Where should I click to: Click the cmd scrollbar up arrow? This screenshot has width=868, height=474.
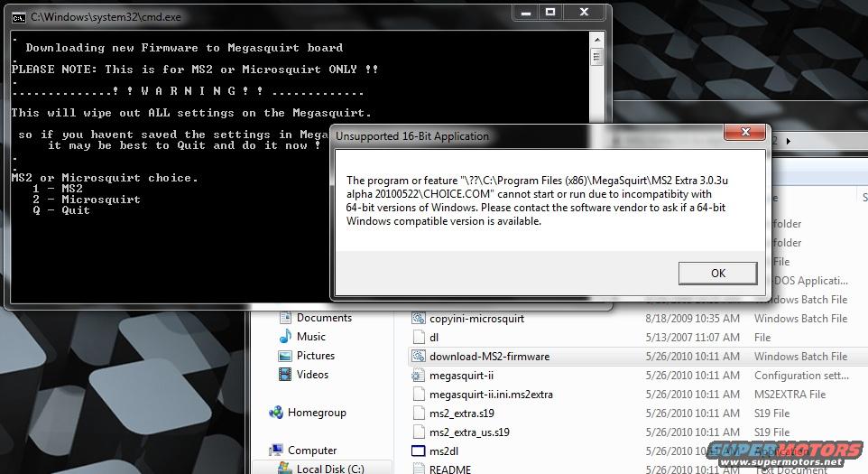point(596,39)
